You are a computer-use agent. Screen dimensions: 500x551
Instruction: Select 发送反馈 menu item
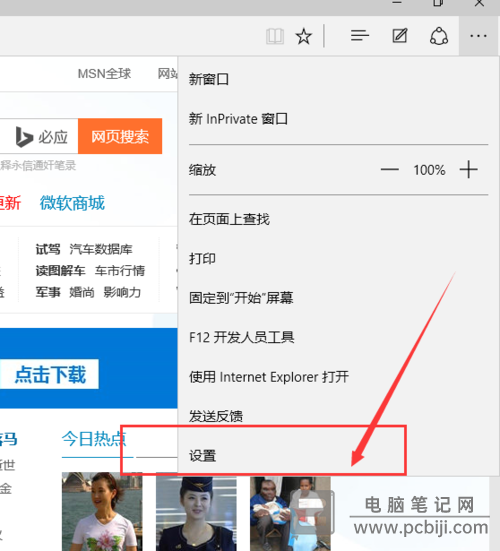pos(338,416)
